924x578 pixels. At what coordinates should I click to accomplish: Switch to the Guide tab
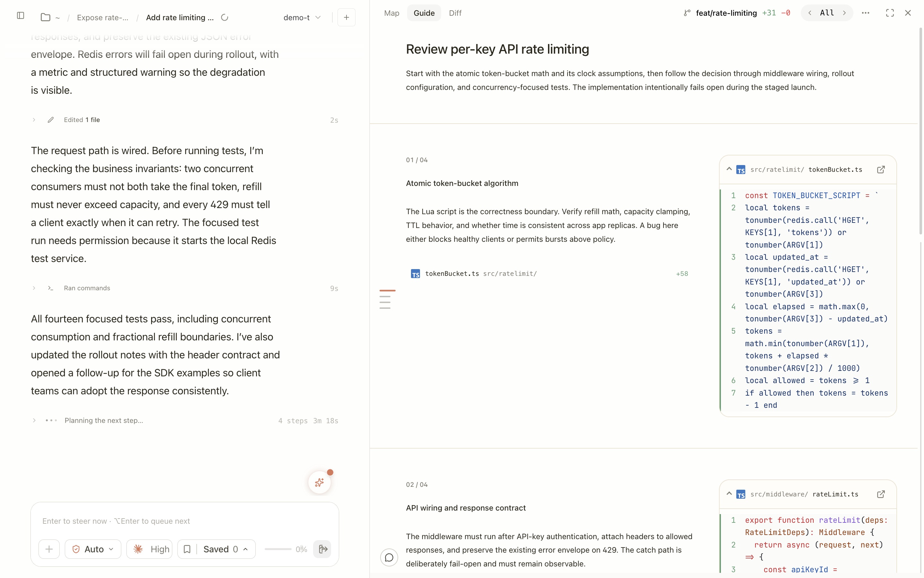(x=424, y=13)
